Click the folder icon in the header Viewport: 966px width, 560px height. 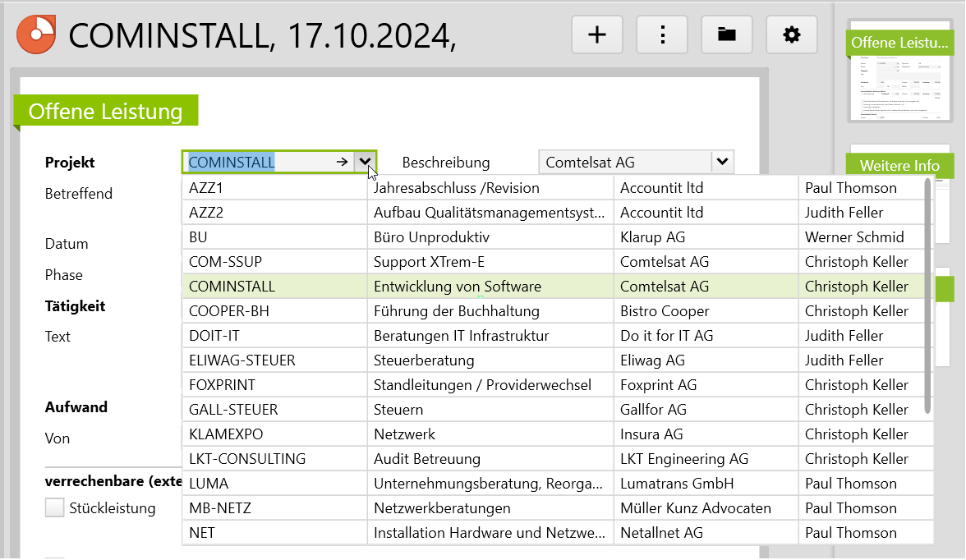click(726, 34)
